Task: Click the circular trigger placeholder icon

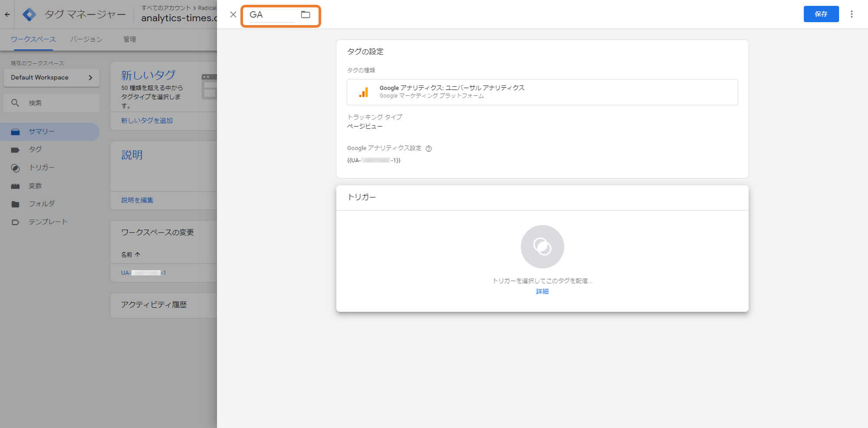Action: coord(542,247)
